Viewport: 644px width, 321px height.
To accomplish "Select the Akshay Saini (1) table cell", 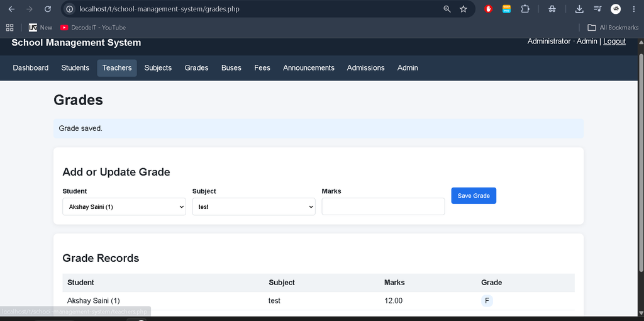I will click(94, 301).
